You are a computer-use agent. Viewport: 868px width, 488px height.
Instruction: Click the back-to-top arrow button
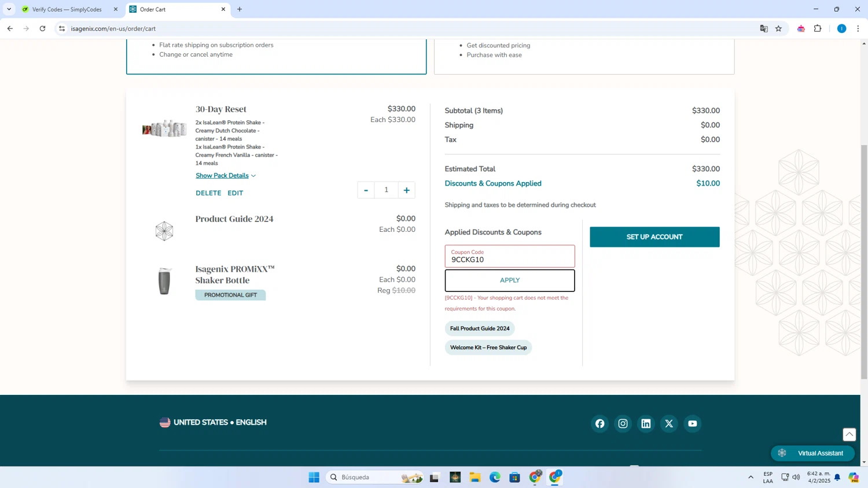[849, 434]
